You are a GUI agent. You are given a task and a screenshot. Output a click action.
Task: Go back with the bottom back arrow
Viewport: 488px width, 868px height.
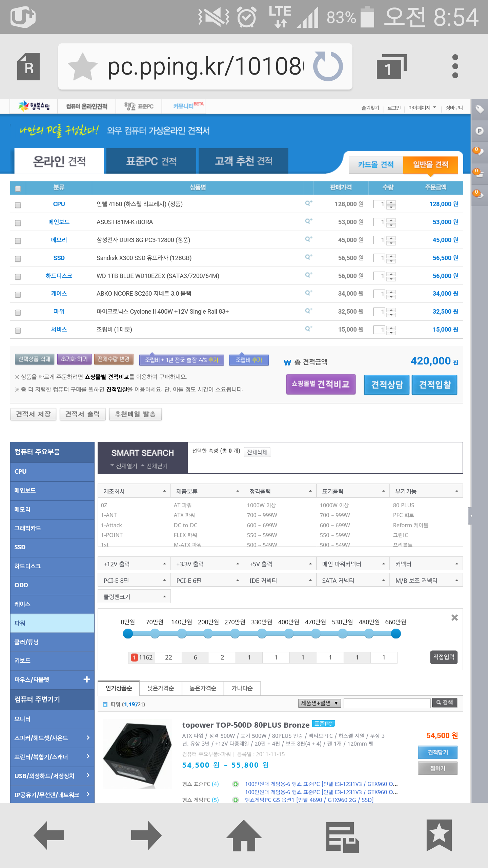pyautogui.click(x=49, y=835)
